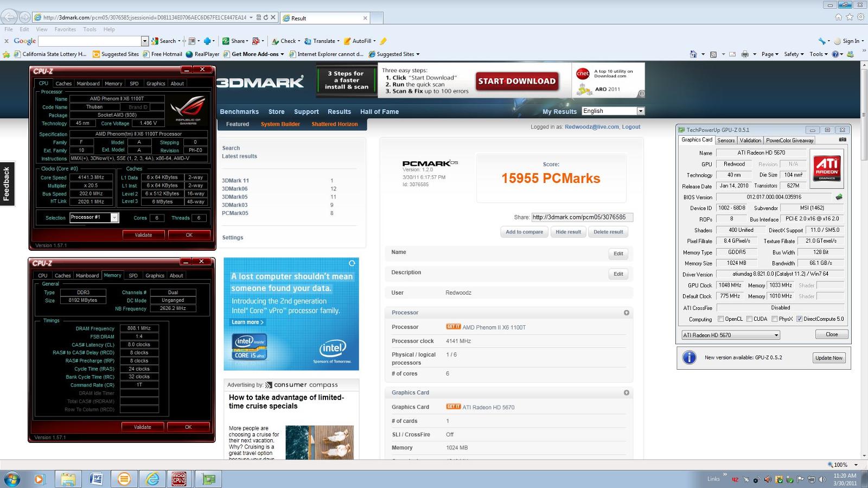Click the Hide result button

[568, 232]
